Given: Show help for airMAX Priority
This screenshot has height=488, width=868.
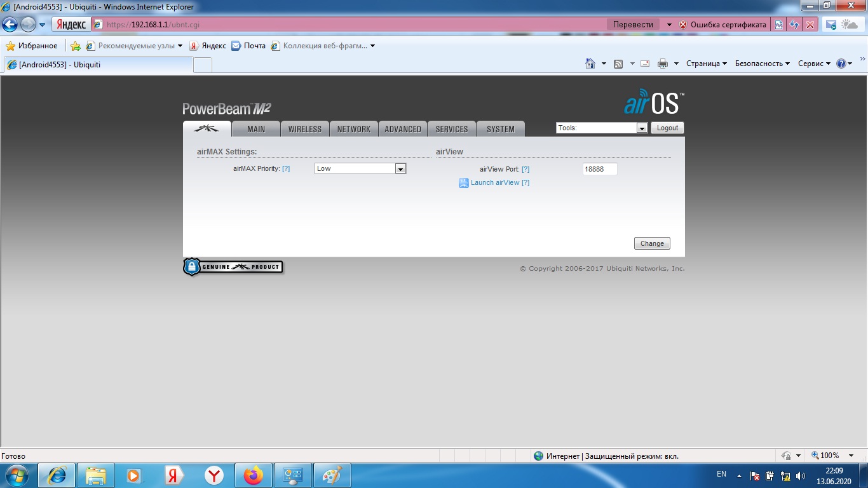Looking at the screenshot, I should 286,168.
